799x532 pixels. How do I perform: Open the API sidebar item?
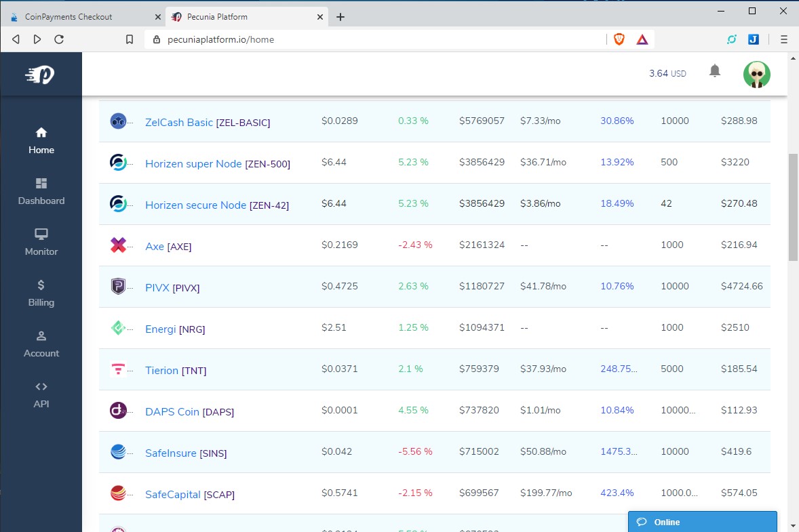click(x=41, y=396)
